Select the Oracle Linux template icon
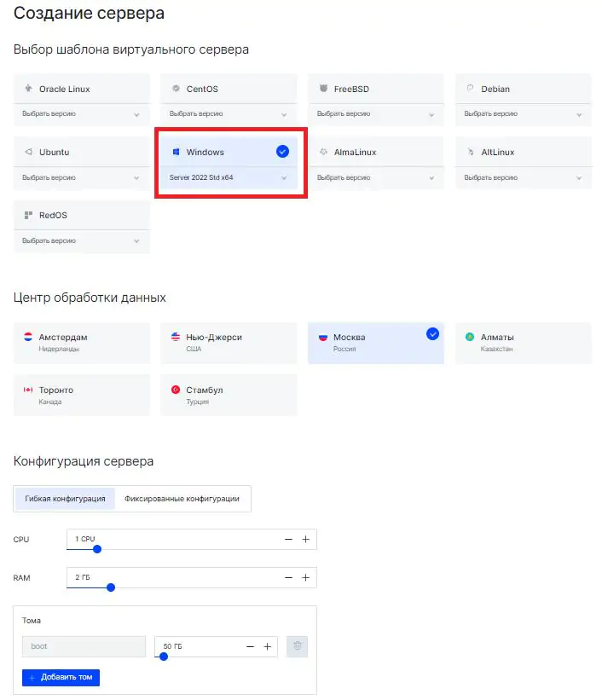Screen dimensions: 602x700 click(29, 88)
